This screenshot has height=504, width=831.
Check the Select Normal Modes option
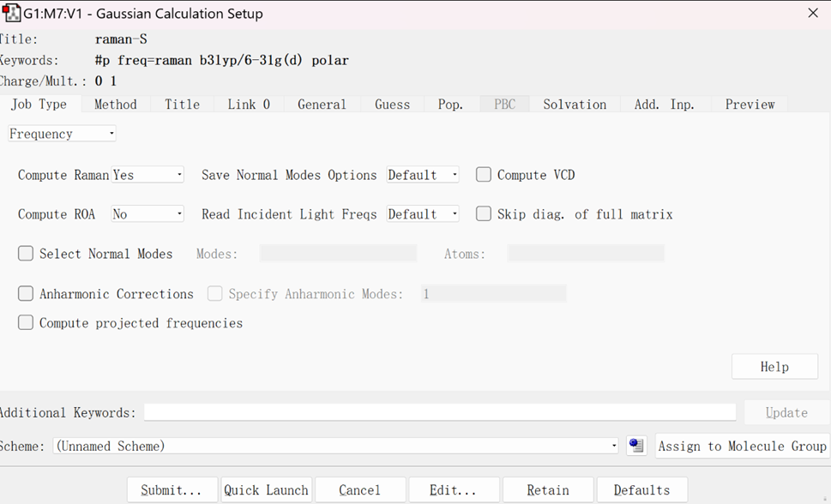point(26,254)
